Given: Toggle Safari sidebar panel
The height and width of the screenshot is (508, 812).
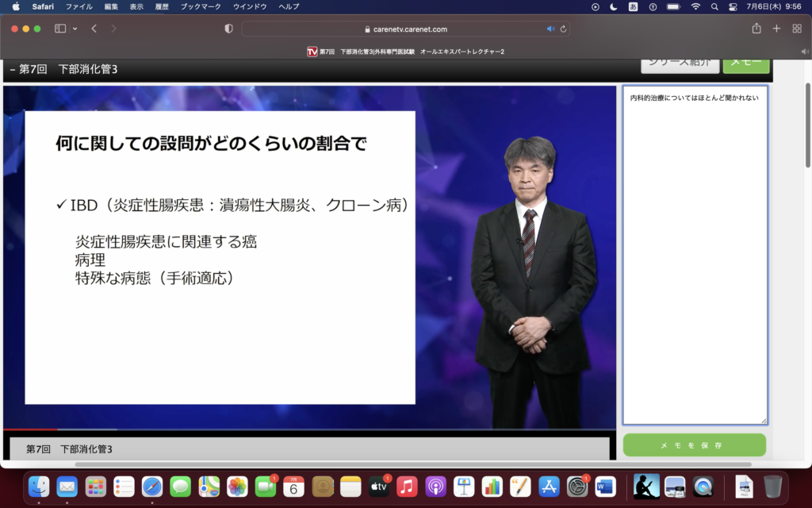Looking at the screenshot, I should pos(60,29).
